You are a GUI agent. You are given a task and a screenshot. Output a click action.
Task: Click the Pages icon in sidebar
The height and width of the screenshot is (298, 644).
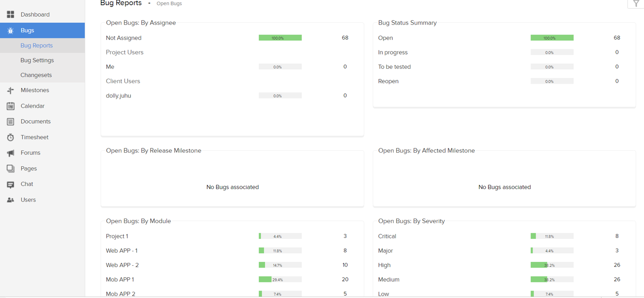click(x=10, y=169)
